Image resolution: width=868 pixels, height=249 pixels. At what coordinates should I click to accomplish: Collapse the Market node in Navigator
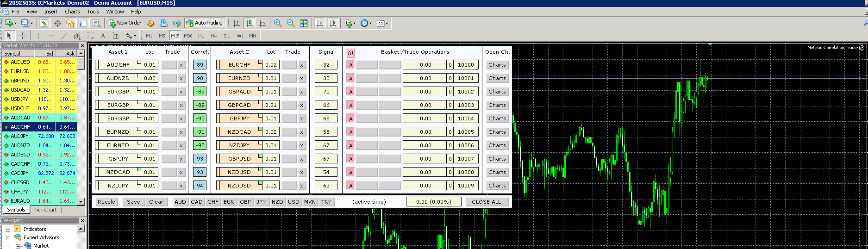(18, 246)
